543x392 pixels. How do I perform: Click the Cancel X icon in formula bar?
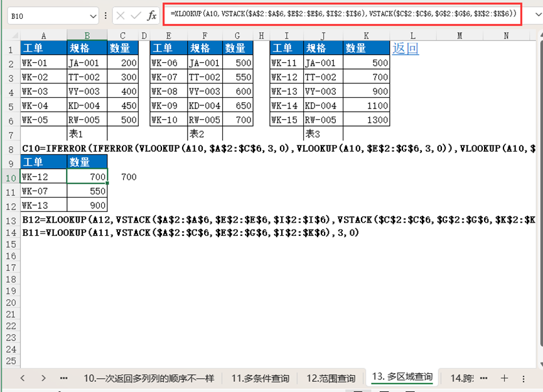click(x=121, y=16)
